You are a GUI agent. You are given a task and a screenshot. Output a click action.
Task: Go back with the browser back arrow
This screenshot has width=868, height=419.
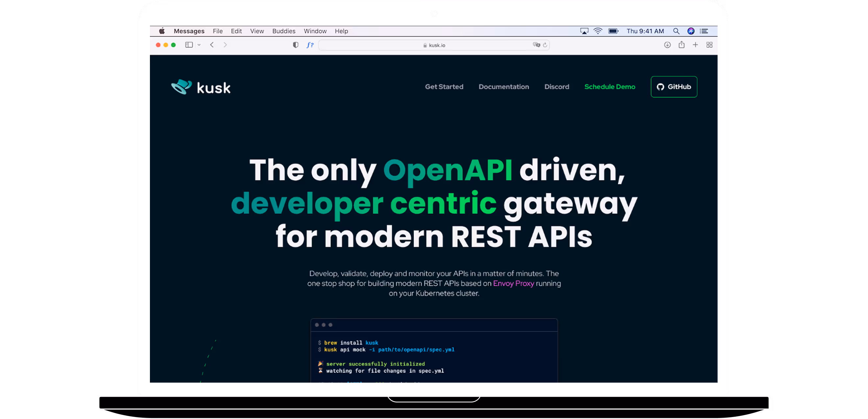point(212,45)
